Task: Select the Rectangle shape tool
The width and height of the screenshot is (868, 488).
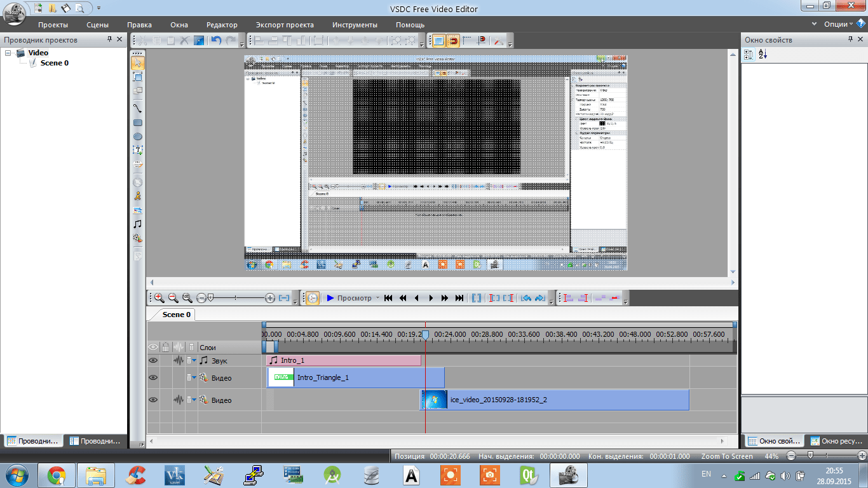Action: 137,123
